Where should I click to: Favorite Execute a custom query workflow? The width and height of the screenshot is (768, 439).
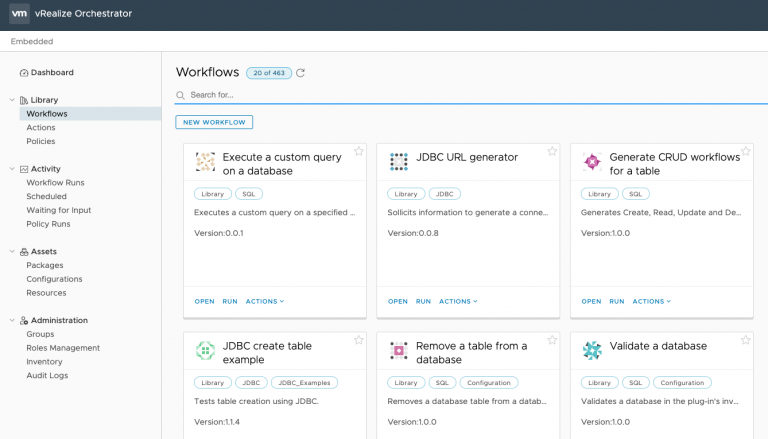coord(359,151)
